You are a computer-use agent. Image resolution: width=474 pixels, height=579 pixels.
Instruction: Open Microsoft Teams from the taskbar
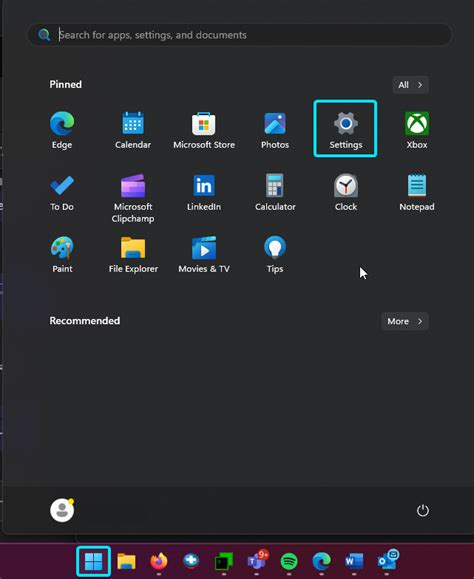click(257, 561)
